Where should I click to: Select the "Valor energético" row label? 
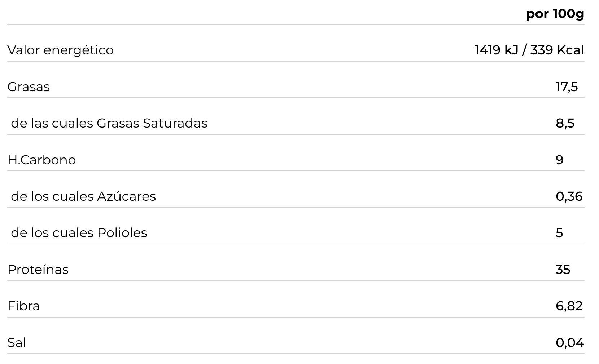pyautogui.click(x=60, y=50)
